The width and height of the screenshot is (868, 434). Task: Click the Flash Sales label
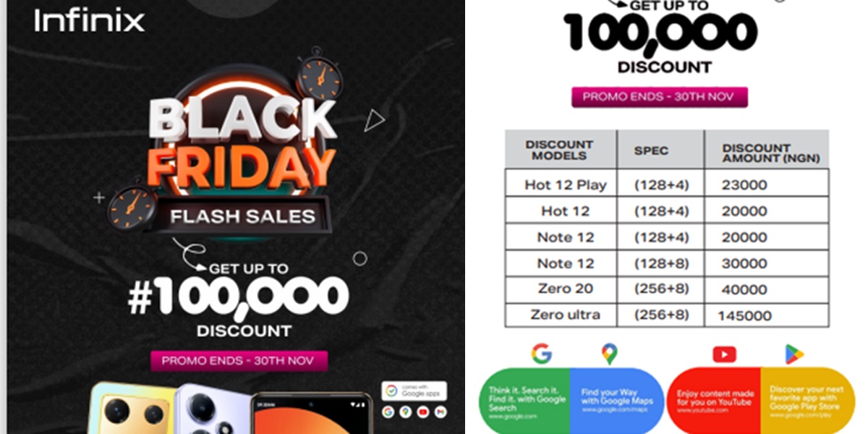coord(242,216)
